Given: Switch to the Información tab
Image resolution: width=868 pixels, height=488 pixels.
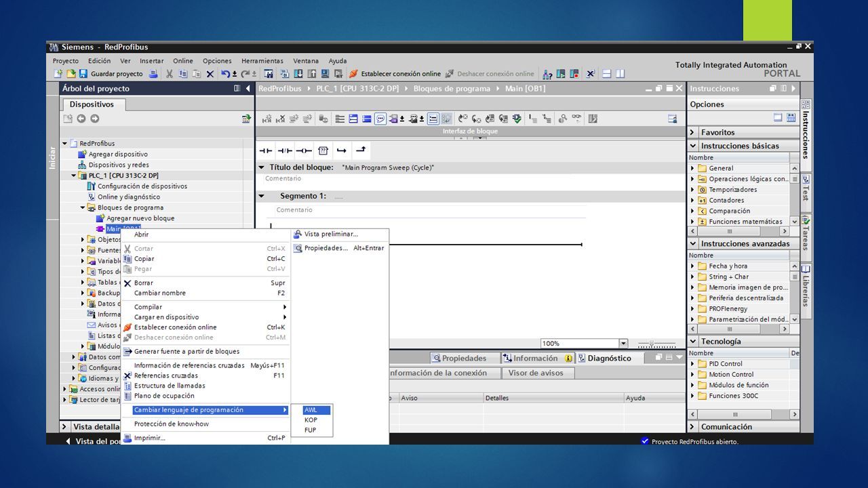Looking at the screenshot, I should [538, 359].
